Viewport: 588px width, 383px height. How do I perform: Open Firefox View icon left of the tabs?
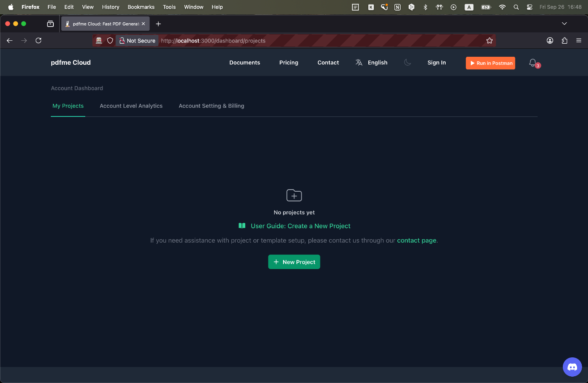50,24
